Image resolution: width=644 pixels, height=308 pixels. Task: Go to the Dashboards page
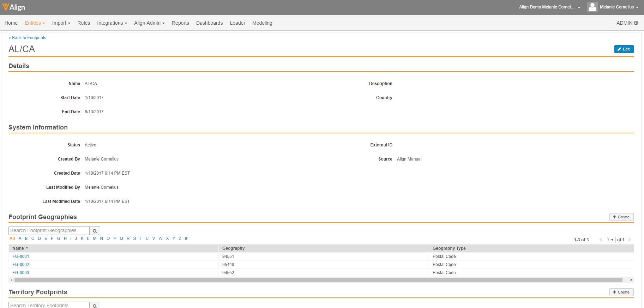click(209, 23)
